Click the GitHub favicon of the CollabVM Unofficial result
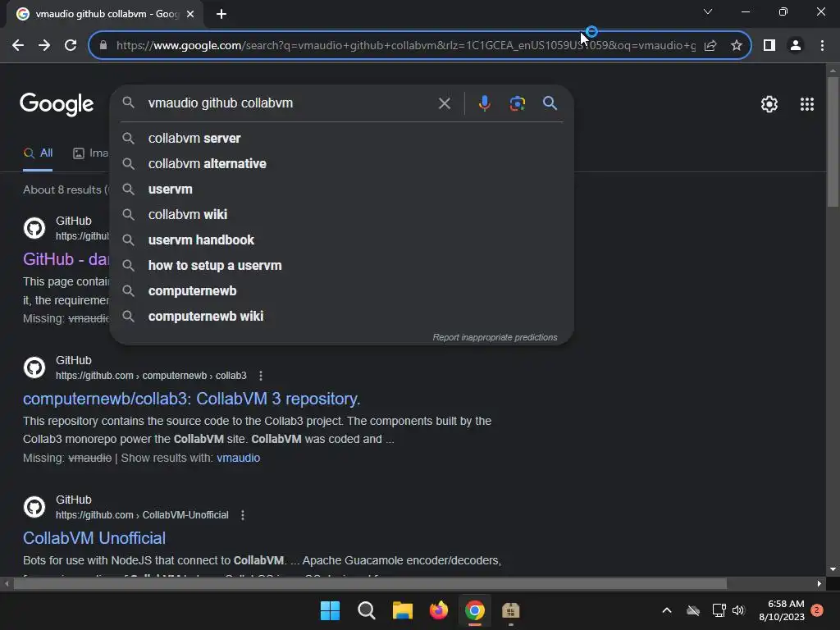 click(34, 507)
